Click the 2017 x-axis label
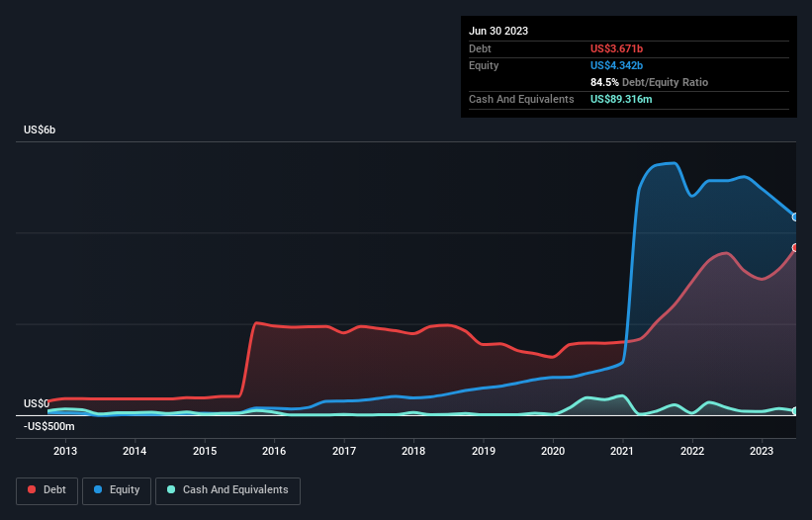Image resolution: width=812 pixels, height=520 pixels. pos(344,451)
